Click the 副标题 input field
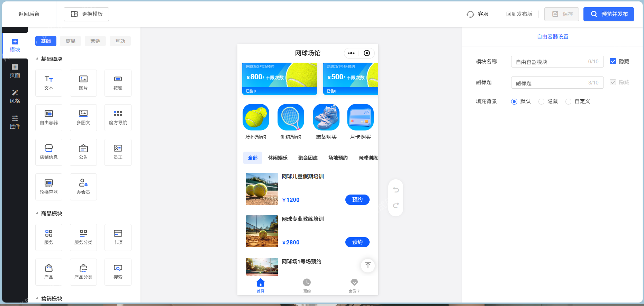 click(x=557, y=83)
